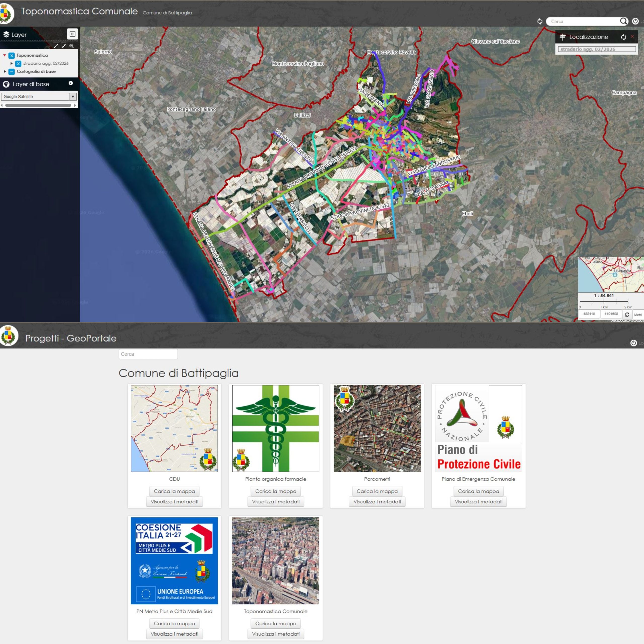Expand the Cartografia di base tree node
Screen dimensions: 644x644
click(5, 71)
